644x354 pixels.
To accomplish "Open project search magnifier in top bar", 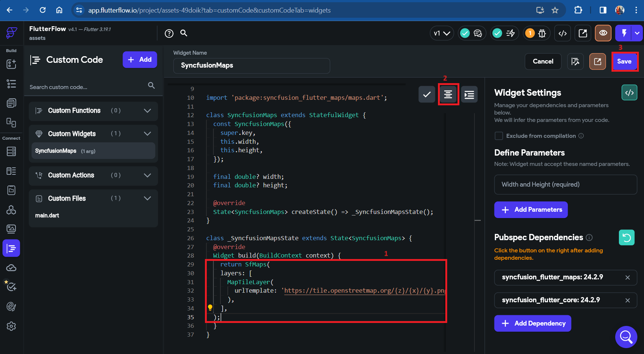I will pos(184,33).
